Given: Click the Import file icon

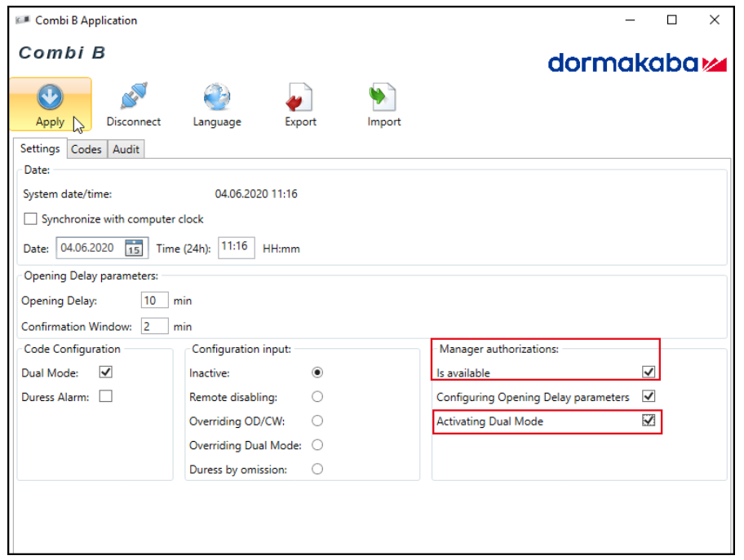Looking at the screenshot, I should [x=383, y=98].
